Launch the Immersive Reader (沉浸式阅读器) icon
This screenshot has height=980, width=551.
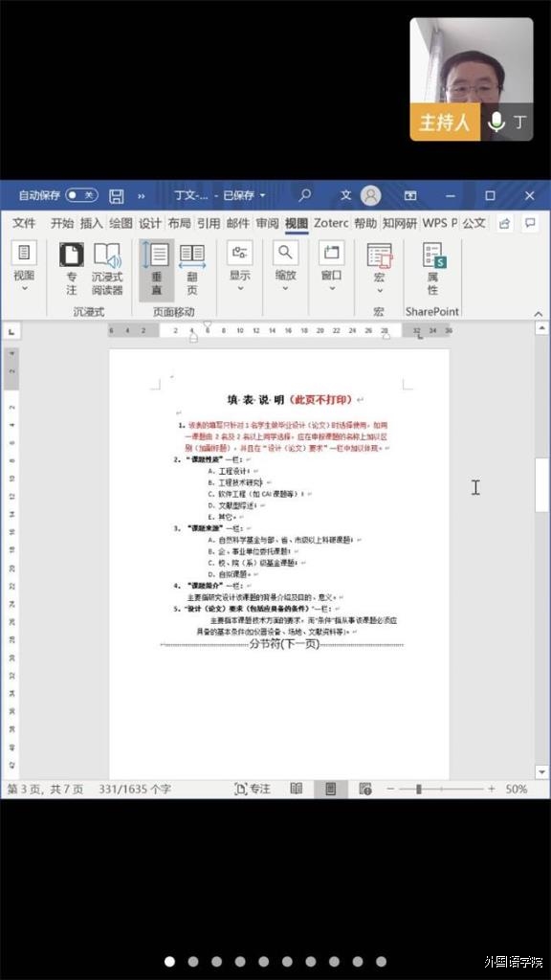pos(107,269)
